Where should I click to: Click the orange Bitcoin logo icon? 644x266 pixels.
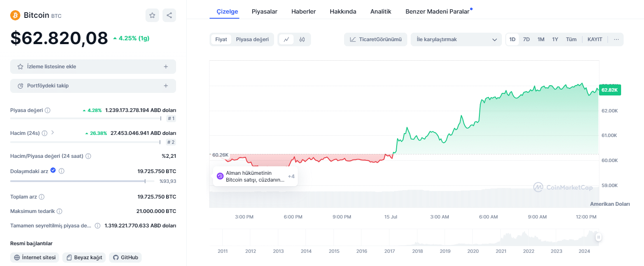click(15, 15)
